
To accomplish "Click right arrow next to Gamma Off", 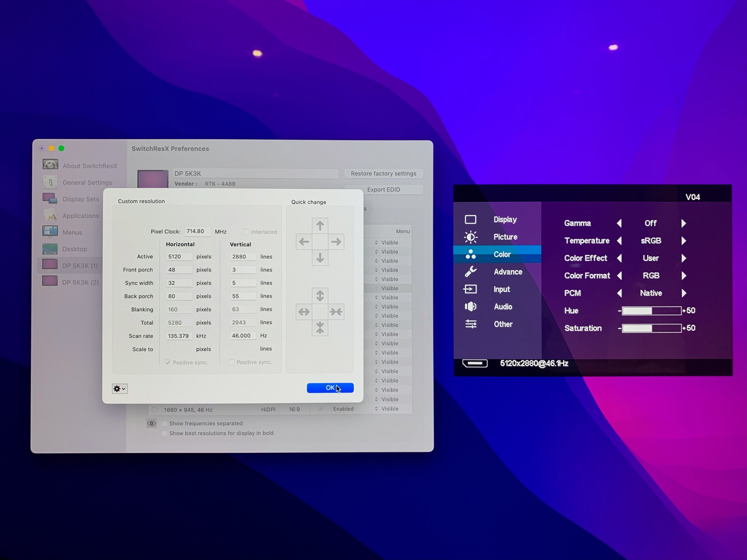I will (684, 223).
